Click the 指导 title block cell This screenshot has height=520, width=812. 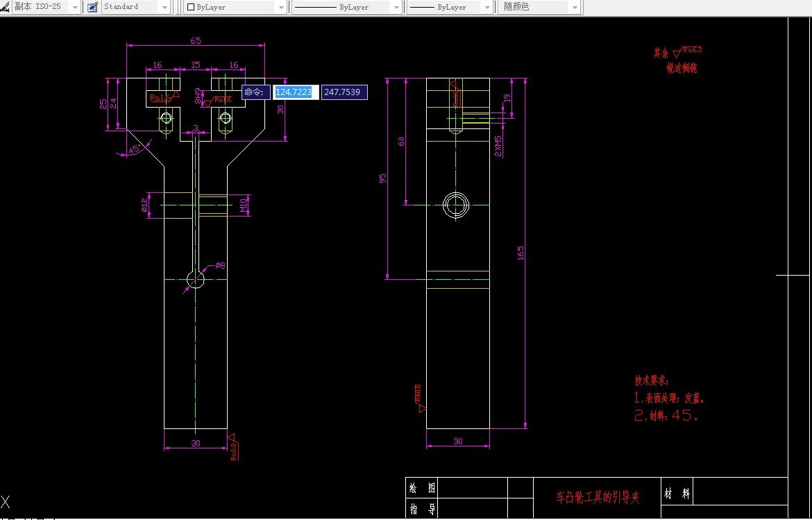pyautogui.click(x=422, y=509)
